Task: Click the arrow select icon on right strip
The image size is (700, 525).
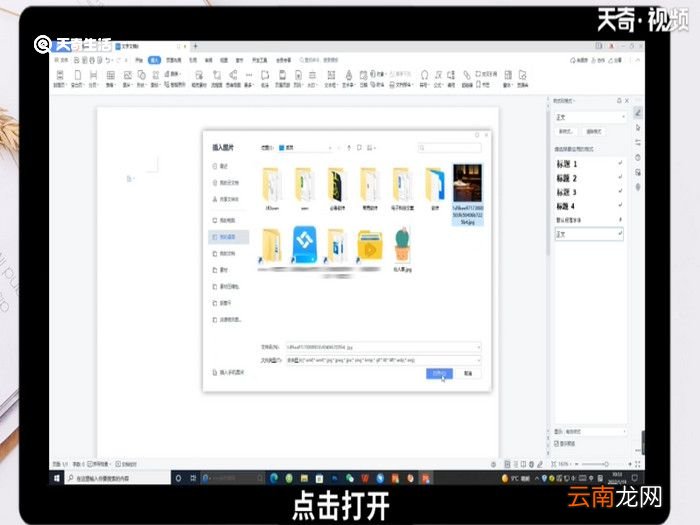Action: coord(638,128)
